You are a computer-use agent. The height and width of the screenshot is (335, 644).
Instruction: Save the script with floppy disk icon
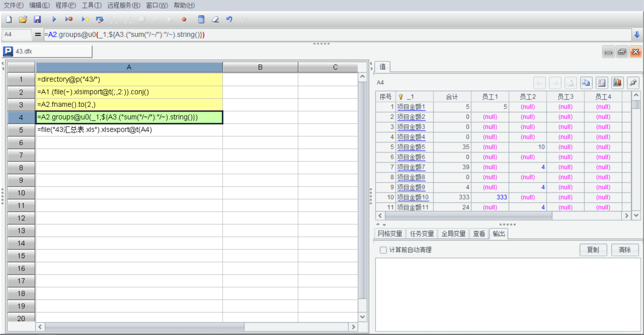(x=37, y=19)
